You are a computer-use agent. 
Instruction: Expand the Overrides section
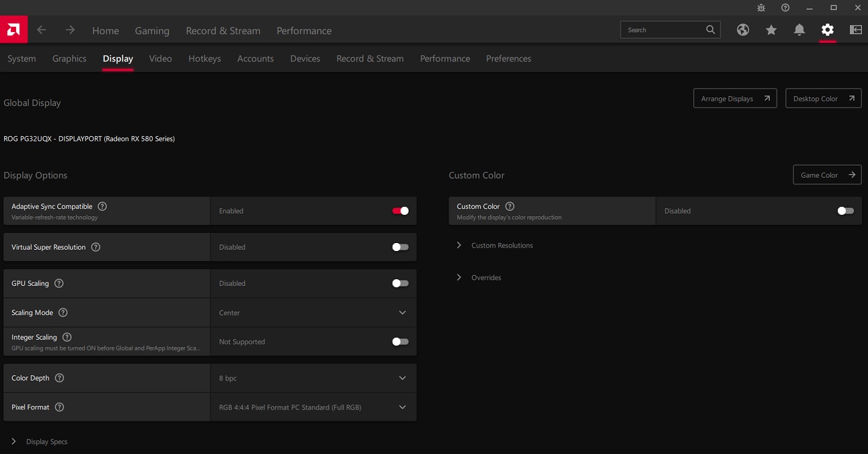479,278
